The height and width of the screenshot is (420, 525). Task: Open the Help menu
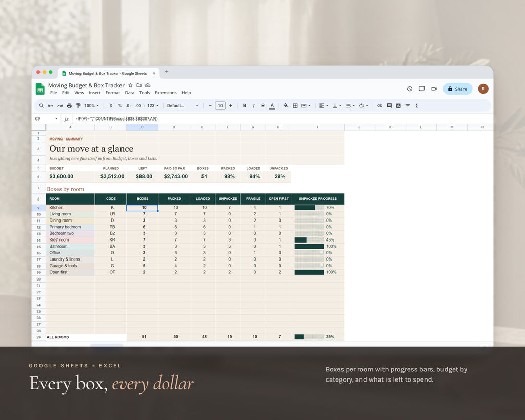click(x=186, y=93)
